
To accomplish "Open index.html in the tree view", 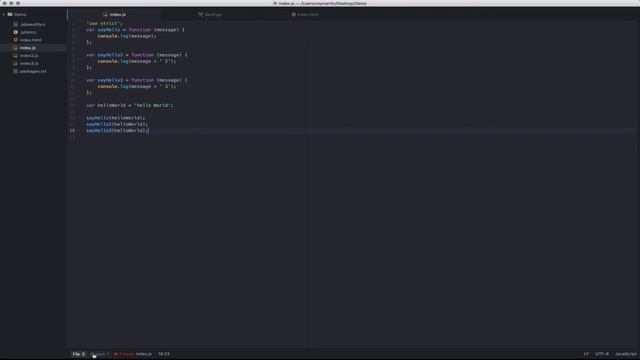I will point(31,40).
